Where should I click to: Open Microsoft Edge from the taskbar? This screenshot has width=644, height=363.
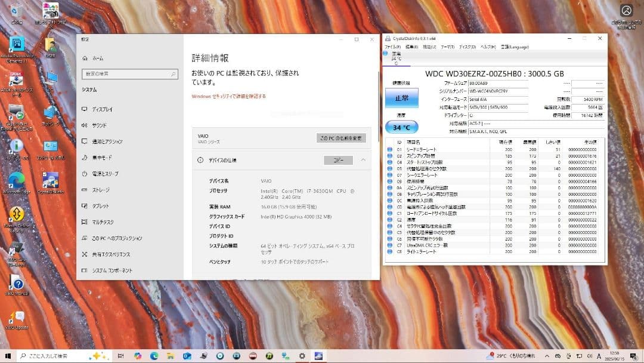coord(155,355)
